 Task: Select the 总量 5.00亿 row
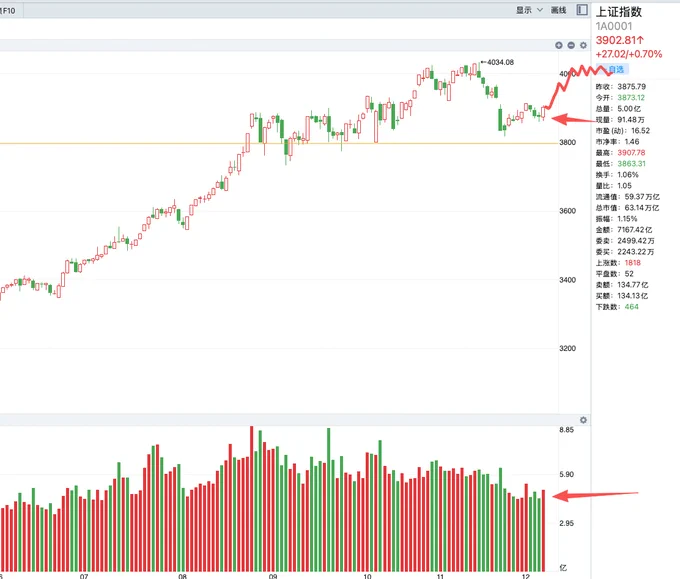[x=618, y=108]
